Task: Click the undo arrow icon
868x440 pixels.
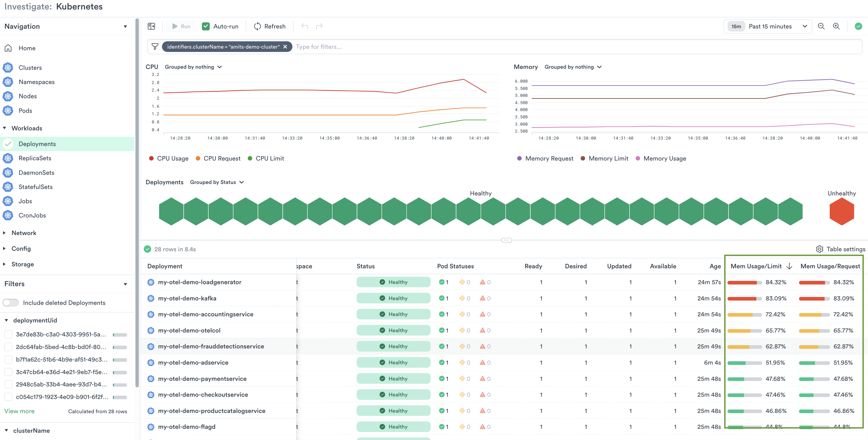Action: tap(305, 26)
